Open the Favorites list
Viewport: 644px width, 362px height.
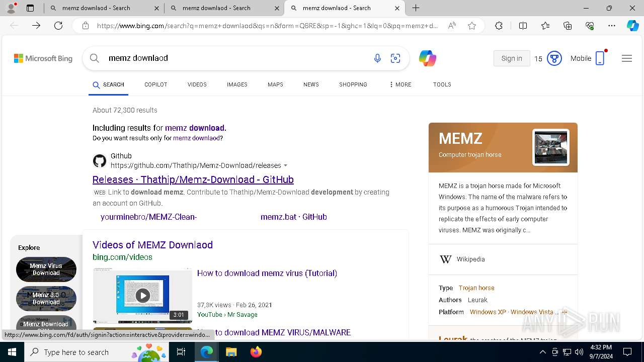coord(545,26)
